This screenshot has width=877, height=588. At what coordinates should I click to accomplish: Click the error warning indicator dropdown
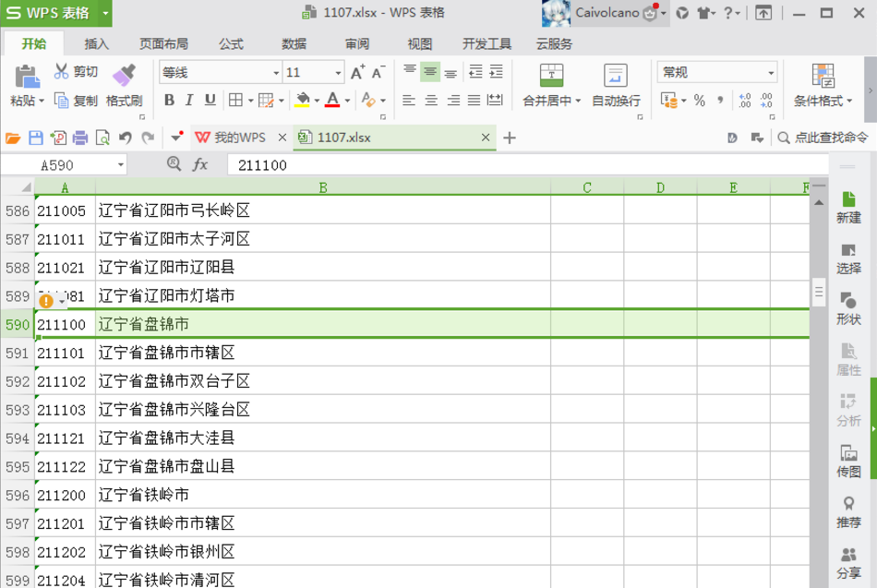[62, 302]
